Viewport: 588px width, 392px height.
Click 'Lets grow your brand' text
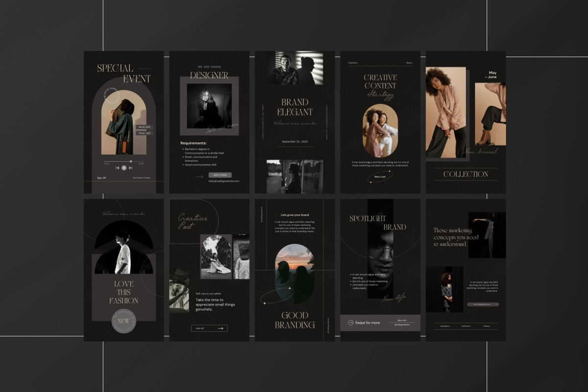coord(295,215)
